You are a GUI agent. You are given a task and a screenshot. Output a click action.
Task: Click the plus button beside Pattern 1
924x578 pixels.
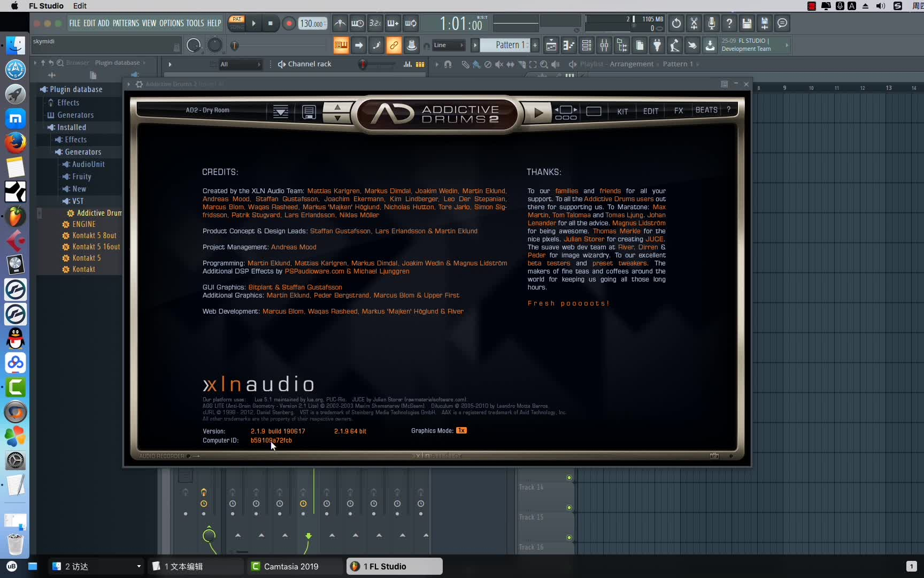click(x=535, y=45)
